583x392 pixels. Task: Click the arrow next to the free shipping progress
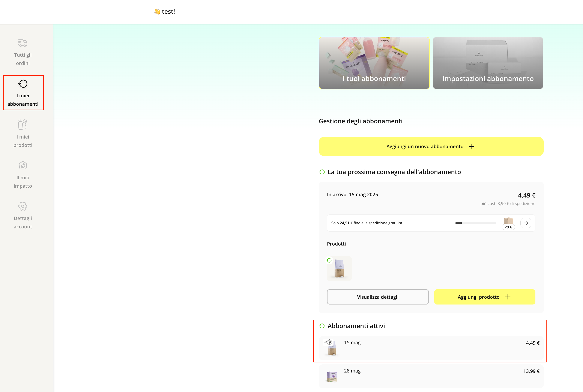[x=526, y=223]
